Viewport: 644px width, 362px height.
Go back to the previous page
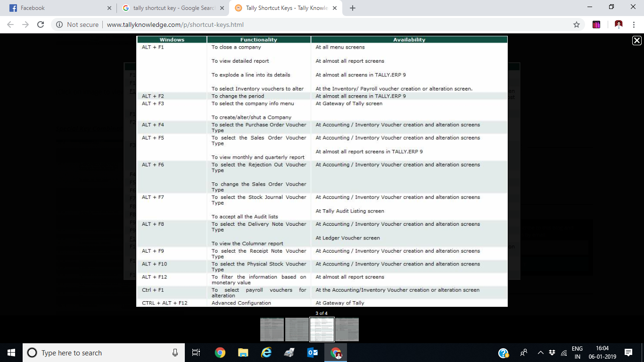(10, 25)
